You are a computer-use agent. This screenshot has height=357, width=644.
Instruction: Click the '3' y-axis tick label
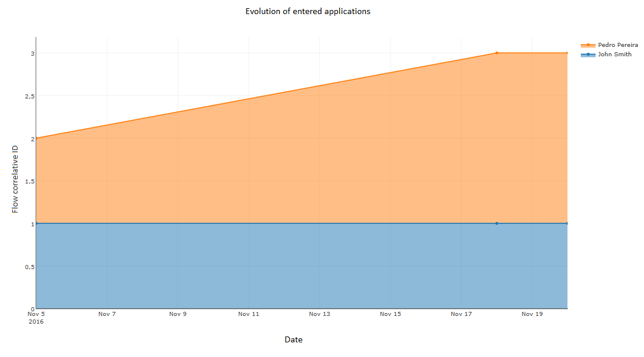[32, 53]
